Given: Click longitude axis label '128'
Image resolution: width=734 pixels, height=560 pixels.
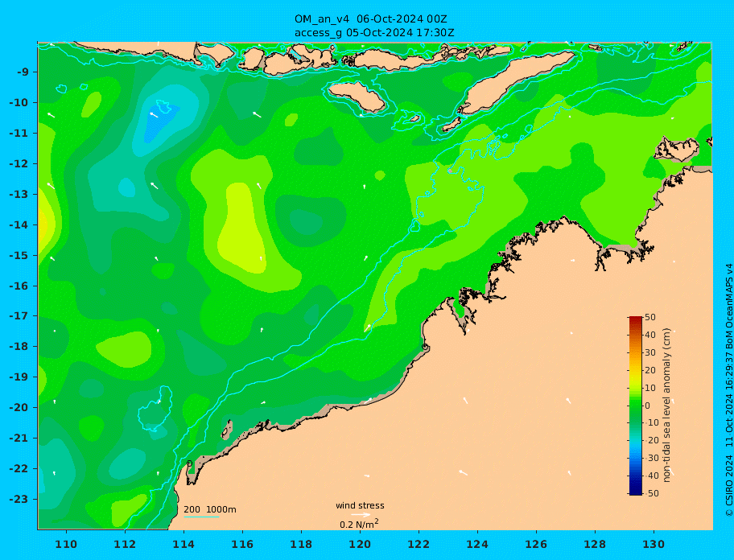Looking at the screenshot, I should point(595,545).
